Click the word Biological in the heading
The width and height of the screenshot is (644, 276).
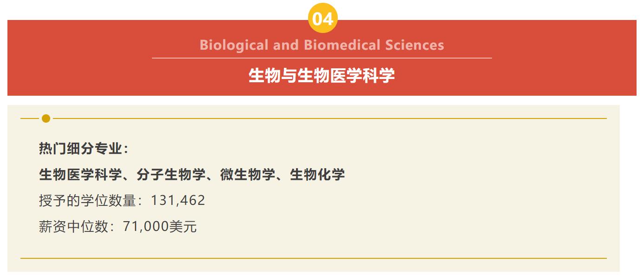[234, 45]
